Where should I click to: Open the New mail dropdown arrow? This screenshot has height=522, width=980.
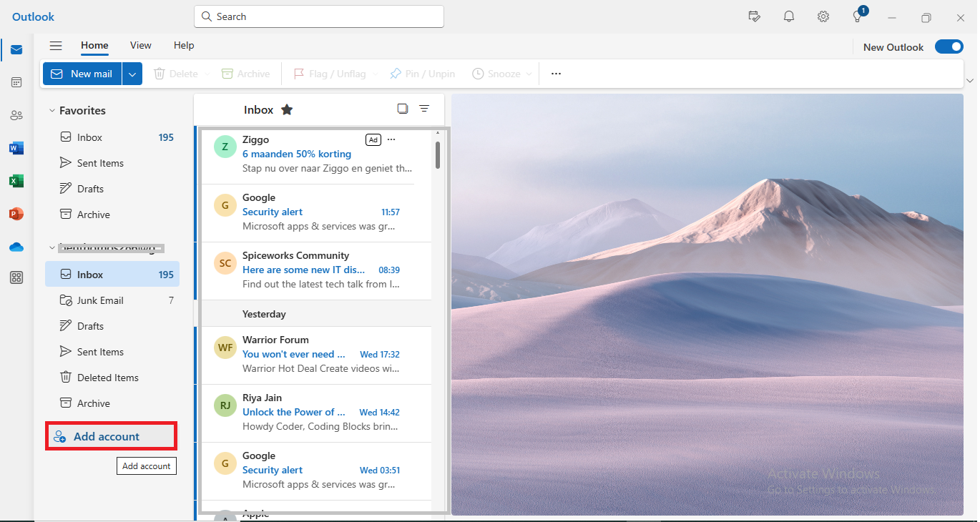[x=132, y=74]
